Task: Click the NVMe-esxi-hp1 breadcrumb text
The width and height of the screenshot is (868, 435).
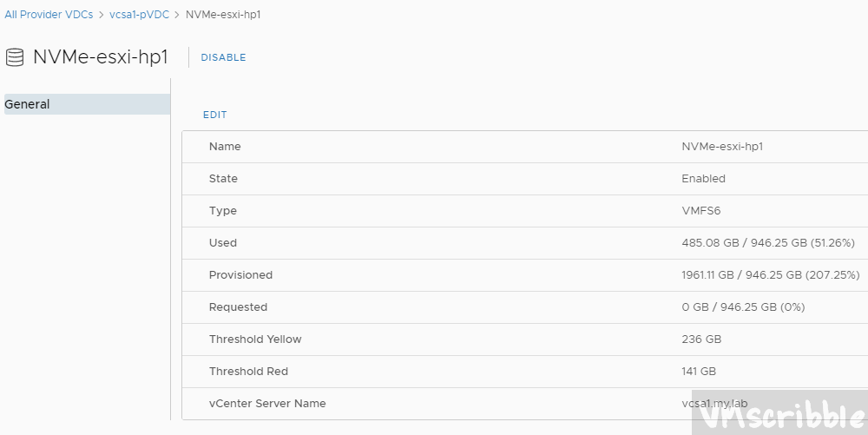Action: pyautogui.click(x=223, y=15)
